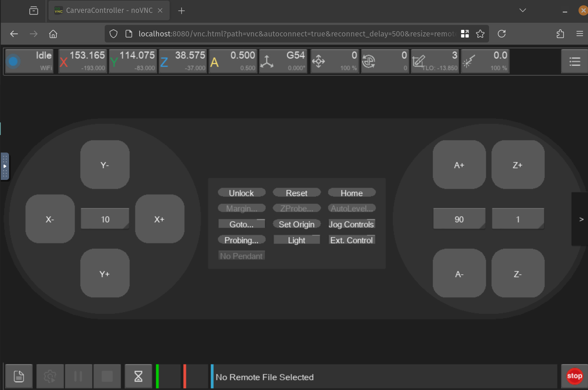Viewport: 588px width, 390px height.
Task: Jog with the Z+ button
Action: (518, 165)
